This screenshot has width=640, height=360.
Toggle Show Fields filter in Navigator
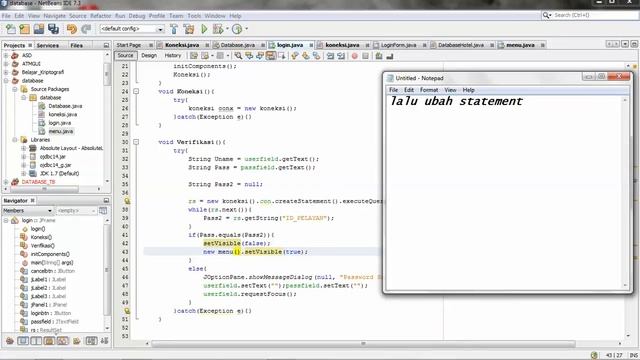pyautogui.click(x=23, y=341)
